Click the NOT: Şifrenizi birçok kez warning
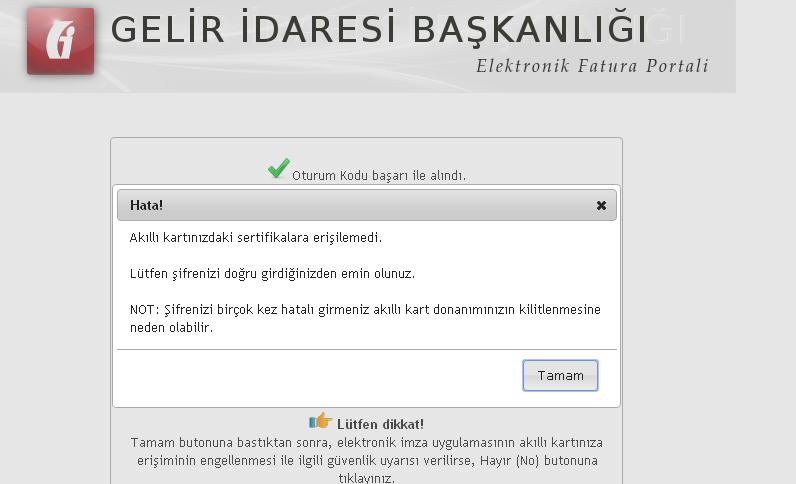 click(365, 310)
